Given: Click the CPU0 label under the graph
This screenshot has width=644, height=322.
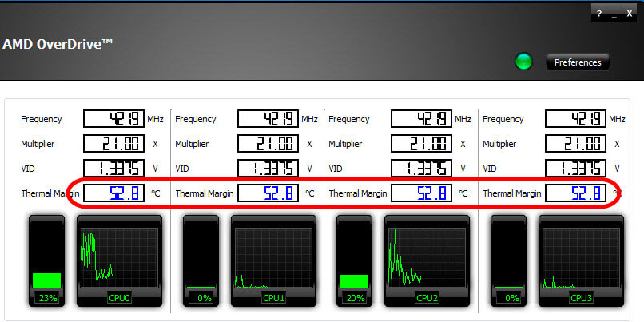Looking at the screenshot, I should coord(120,298).
